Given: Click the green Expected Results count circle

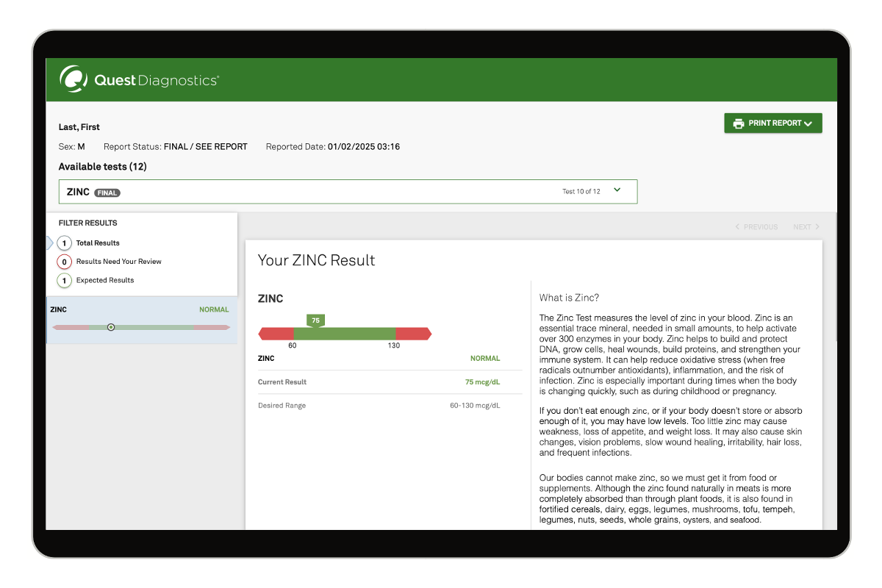Looking at the screenshot, I should coord(64,281).
